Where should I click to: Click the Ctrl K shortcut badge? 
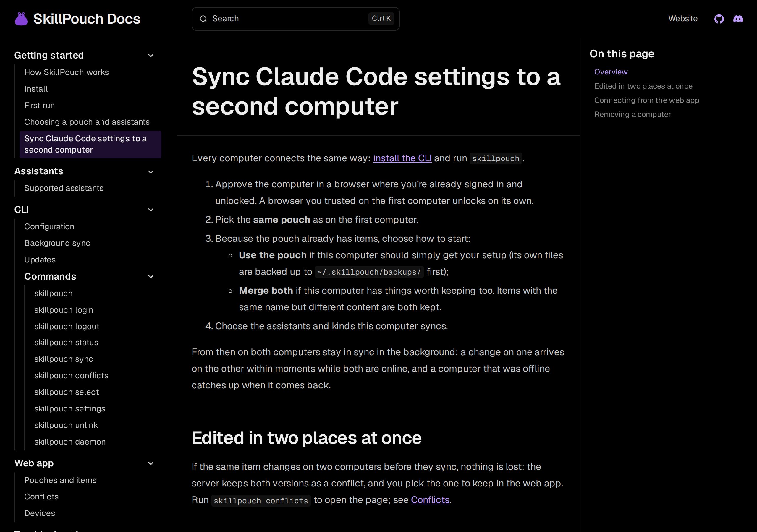point(381,18)
